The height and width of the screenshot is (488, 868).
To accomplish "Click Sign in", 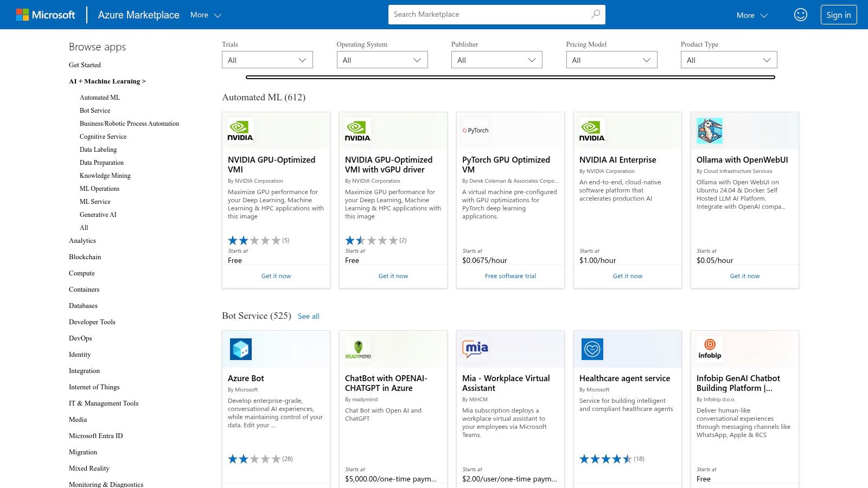I will (838, 15).
